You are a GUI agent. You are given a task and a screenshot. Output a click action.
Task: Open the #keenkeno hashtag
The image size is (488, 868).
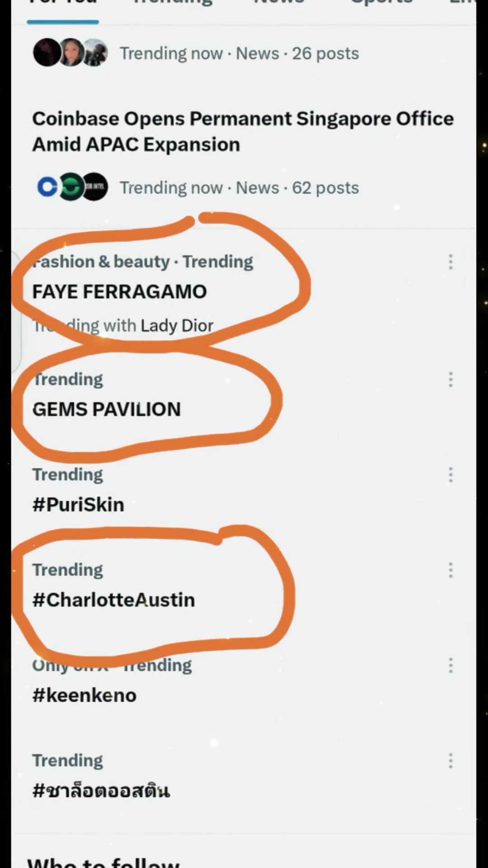84,695
